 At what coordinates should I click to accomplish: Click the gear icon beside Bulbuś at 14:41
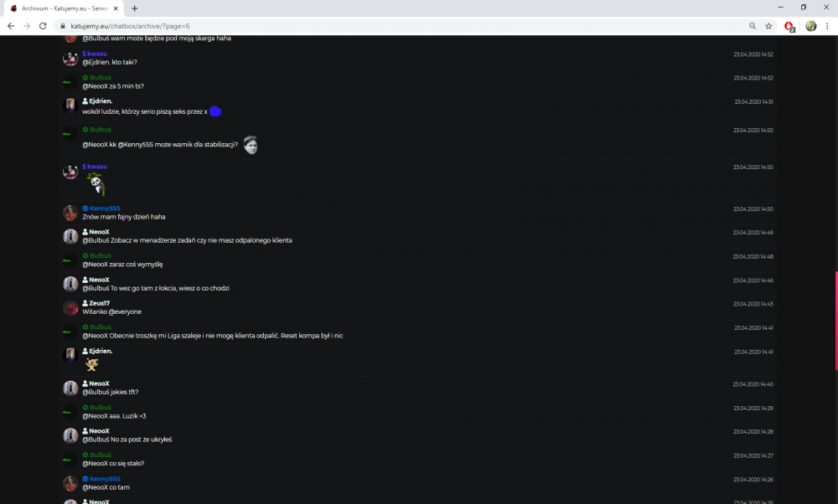point(85,327)
